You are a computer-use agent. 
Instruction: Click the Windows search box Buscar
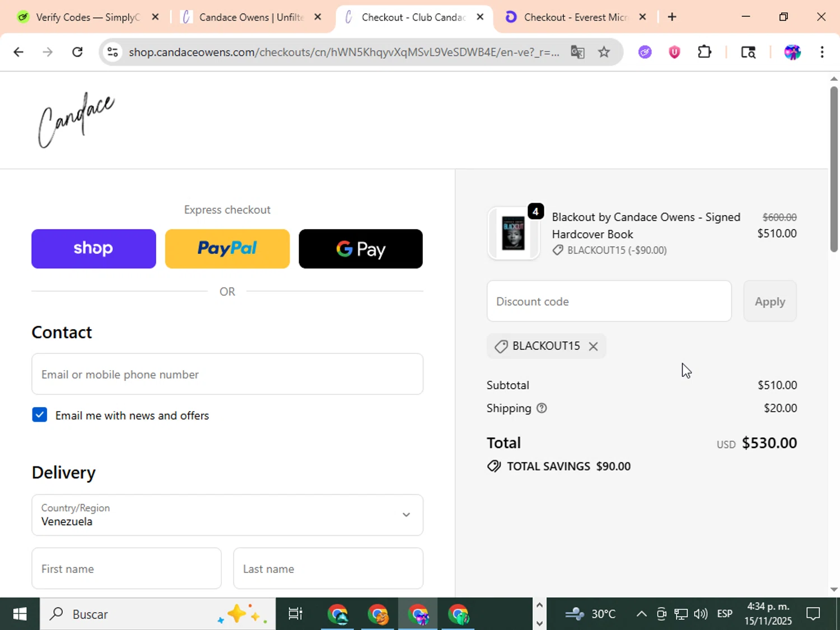pyautogui.click(x=157, y=614)
